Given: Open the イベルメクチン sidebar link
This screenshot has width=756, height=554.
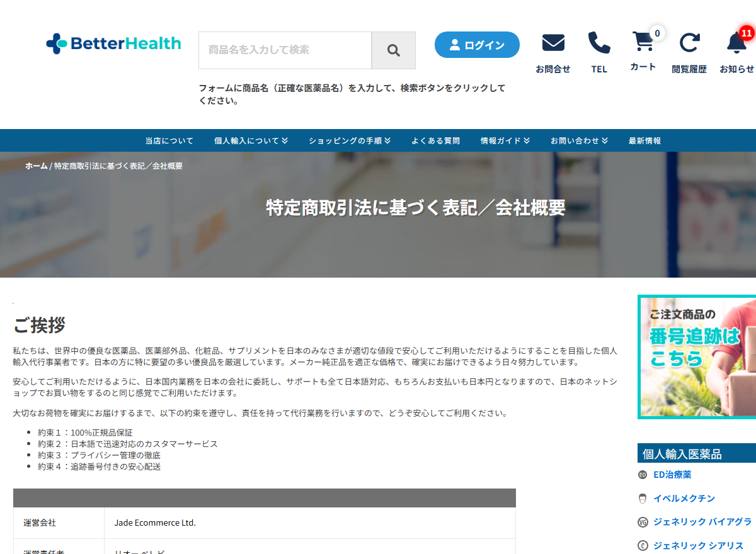Looking at the screenshot, I should click(684, 499).
